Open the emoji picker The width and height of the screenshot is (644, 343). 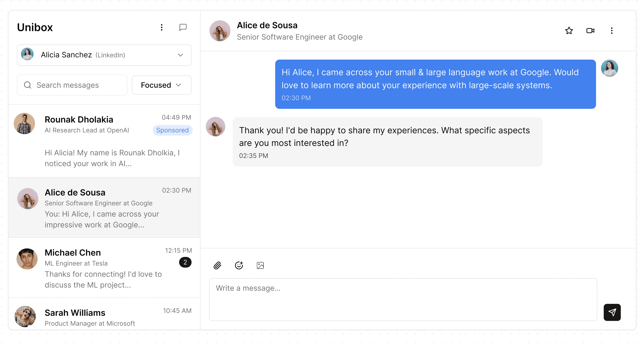[239, 265]
